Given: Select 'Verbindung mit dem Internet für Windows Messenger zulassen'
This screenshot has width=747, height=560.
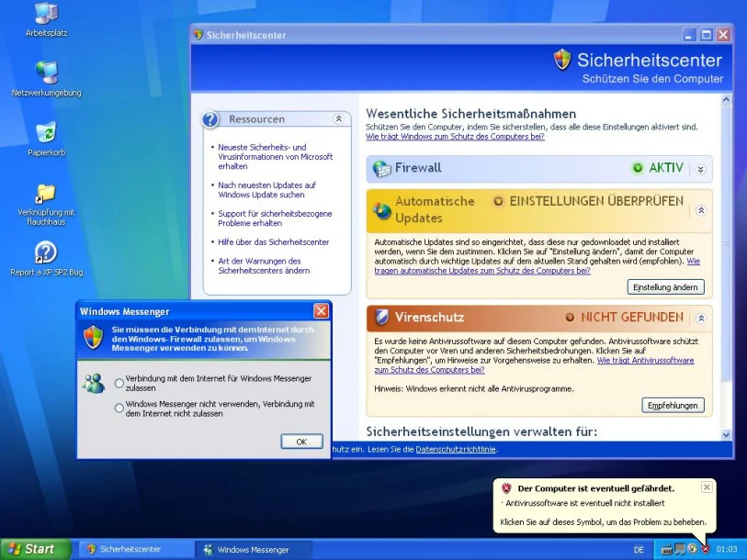Looking at the screenshot, I should pos(119,383).
